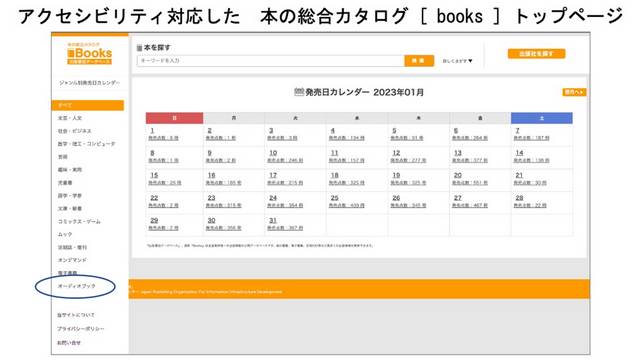This screenshot has height=360, width=640.
Task: Open release count link under date 20
Action: [x=469, y=183]
